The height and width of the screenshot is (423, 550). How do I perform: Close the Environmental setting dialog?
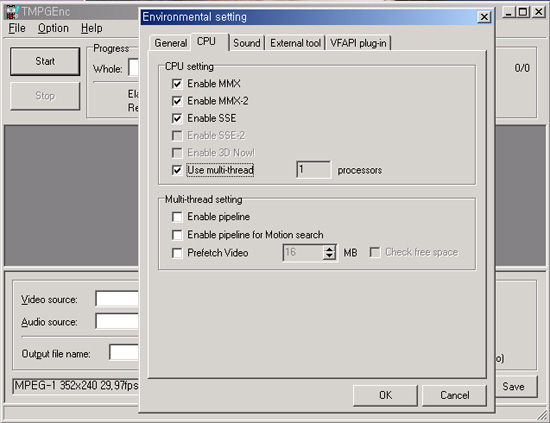[x=484, y=17]
